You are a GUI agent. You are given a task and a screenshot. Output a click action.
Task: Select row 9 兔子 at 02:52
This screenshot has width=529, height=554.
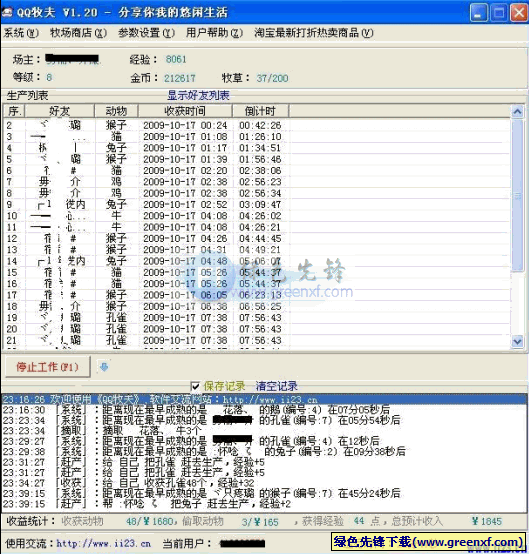point(257,204)
